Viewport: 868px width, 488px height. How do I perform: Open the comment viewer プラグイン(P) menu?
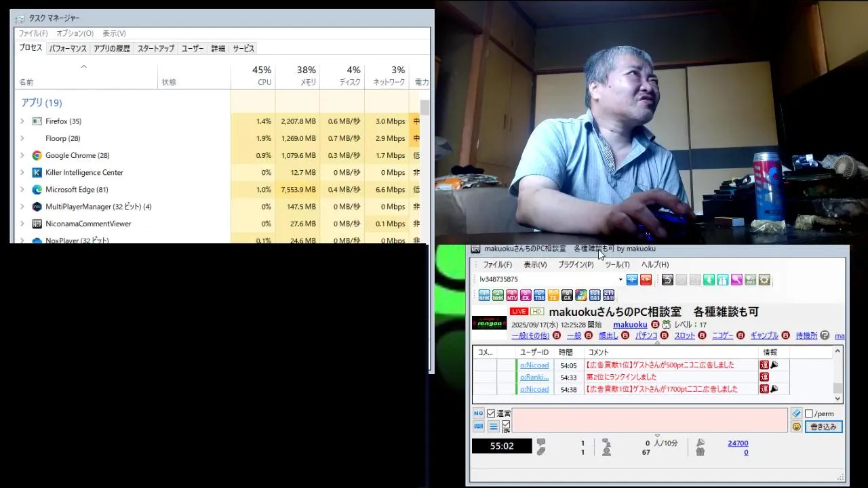click(576, 264)
